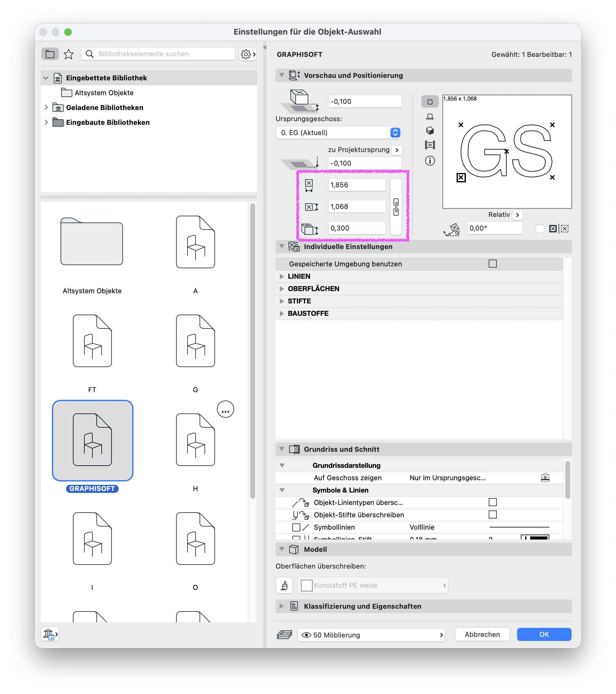
Task: Select the object thumbnail labeled I
Action: coord(92,539)
